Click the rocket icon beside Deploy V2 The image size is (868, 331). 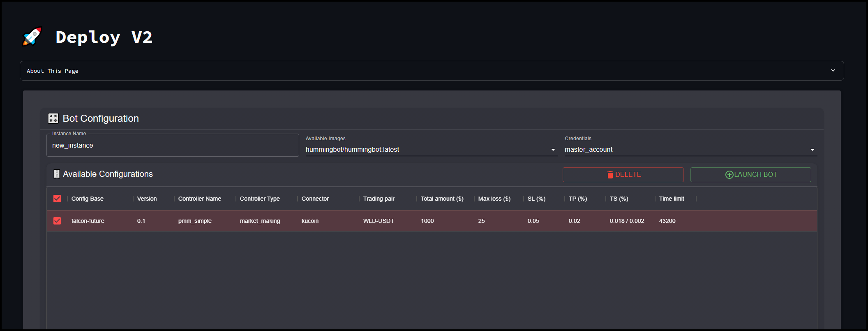point(32,37)
